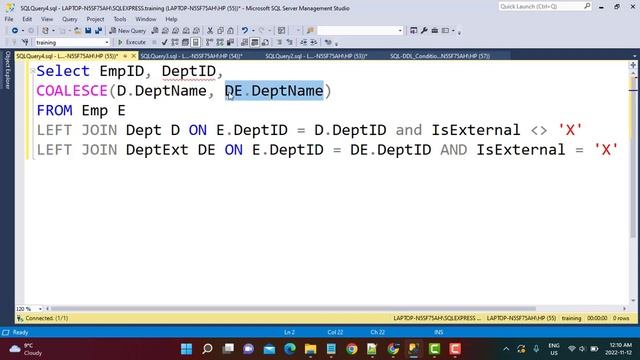Open the Window menu
Image resolution: width=640 pixels, height=360 pixels.
pos(146,19)
